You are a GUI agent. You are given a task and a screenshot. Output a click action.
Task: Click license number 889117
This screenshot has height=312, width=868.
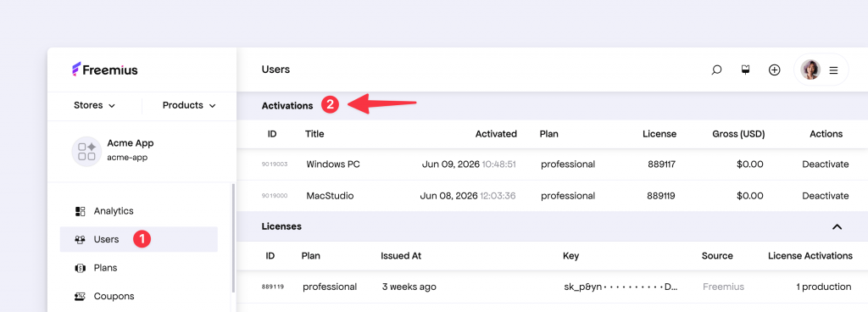pyautogui.click(x=661, y=164)
